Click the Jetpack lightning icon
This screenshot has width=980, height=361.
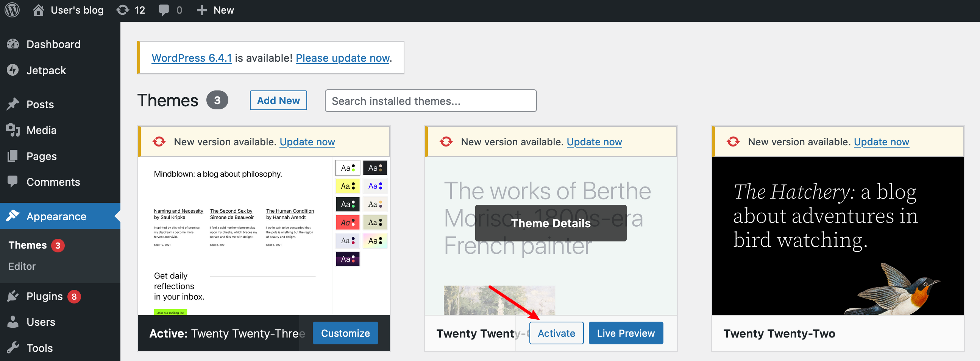13,70
